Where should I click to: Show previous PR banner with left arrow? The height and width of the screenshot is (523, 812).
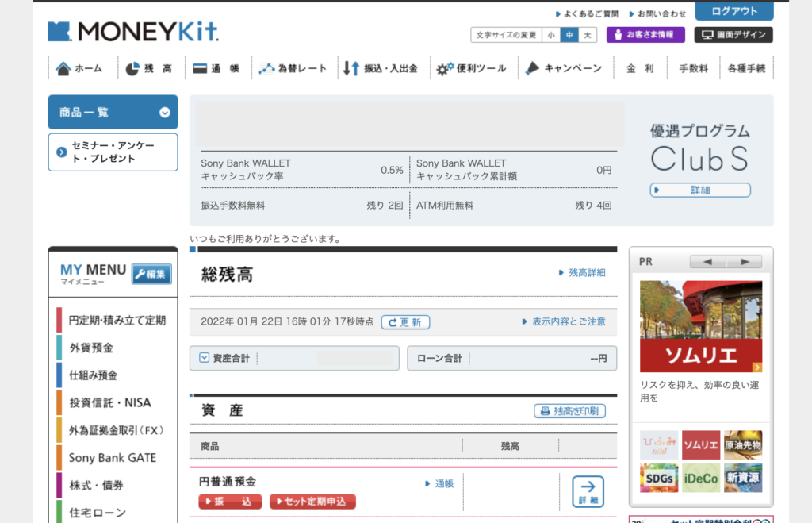(x=707, y=262)
